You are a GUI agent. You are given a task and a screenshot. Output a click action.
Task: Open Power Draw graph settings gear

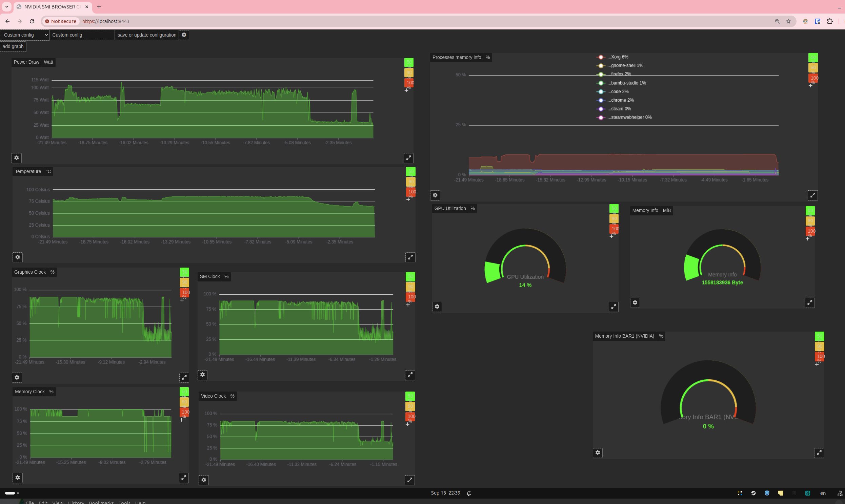click(16, 158)
